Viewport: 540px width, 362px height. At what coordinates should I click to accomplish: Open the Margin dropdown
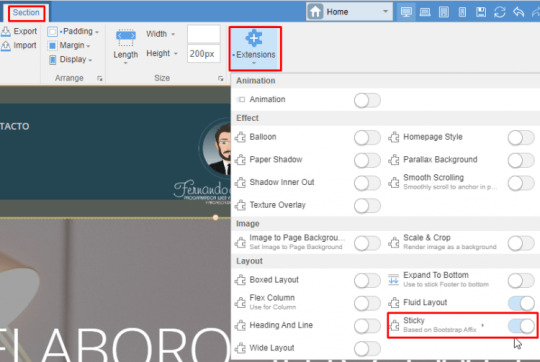[x=75, y=45]
